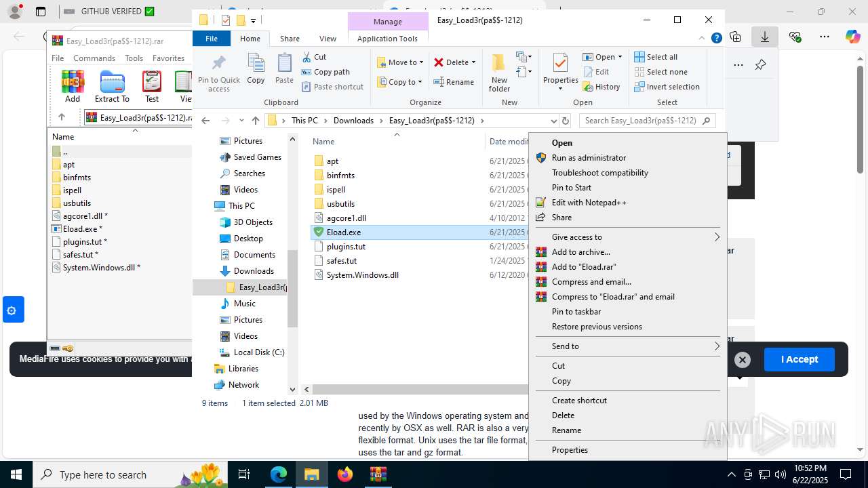Screen dimensions: 868x488
Task: Click the ribbon Edit button
Action: coord(595,72)
